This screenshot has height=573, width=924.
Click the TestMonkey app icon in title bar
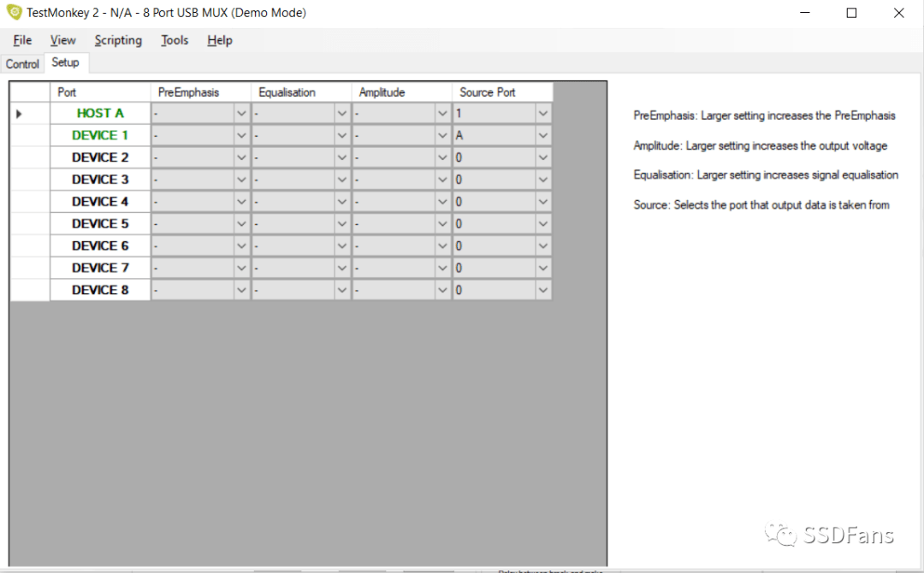click(14, 12)
